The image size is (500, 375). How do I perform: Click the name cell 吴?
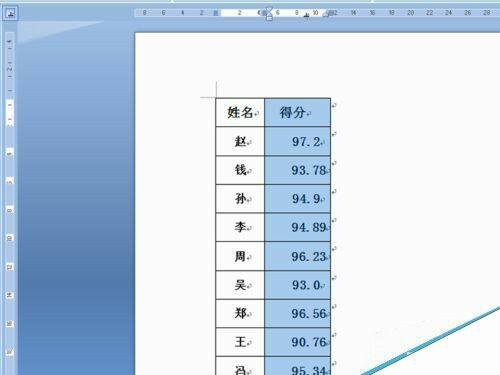pos(240,285)
